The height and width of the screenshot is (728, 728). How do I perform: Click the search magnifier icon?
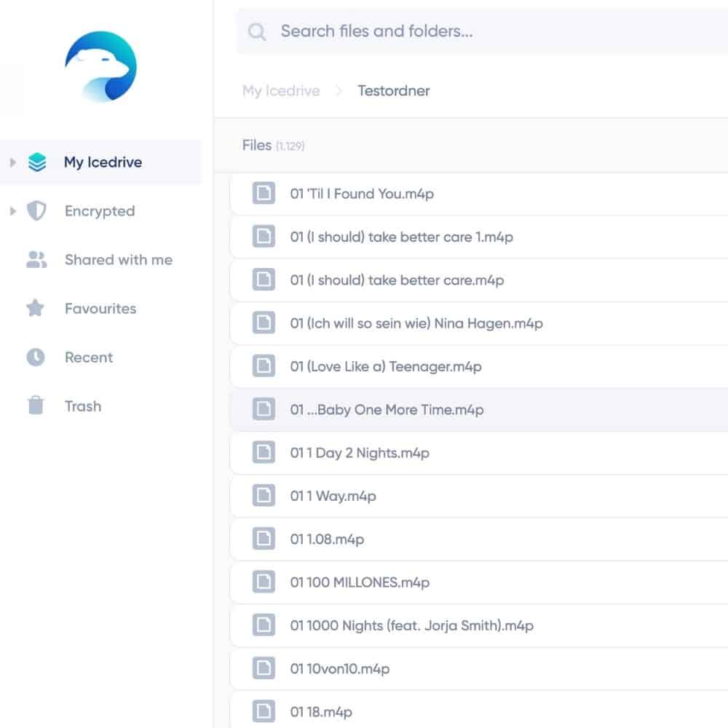(x=257, y=31)
